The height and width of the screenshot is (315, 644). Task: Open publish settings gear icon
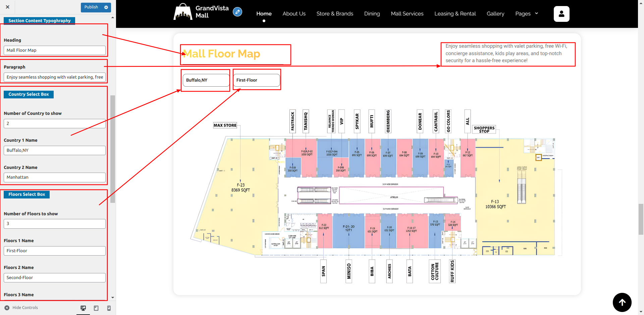tap(106, 7)
